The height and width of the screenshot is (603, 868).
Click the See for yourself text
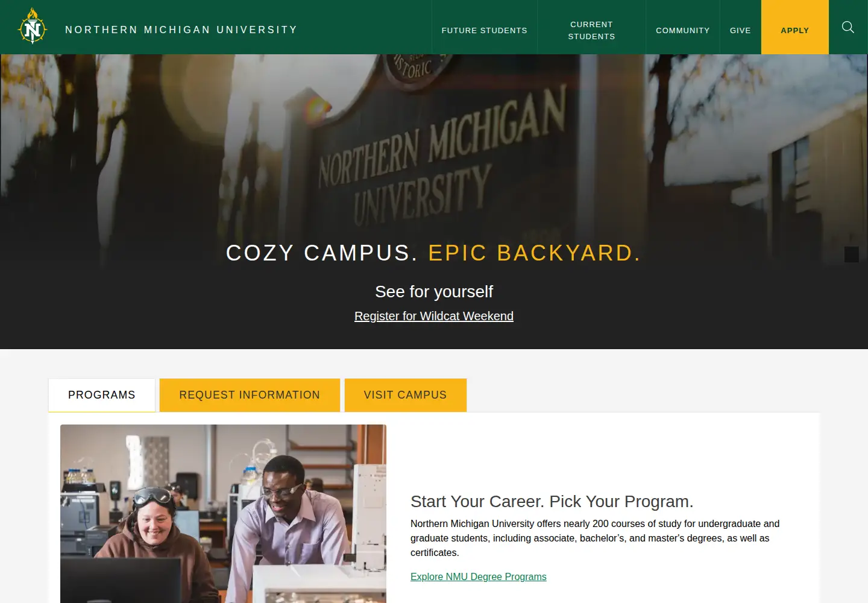pos(434,292)
